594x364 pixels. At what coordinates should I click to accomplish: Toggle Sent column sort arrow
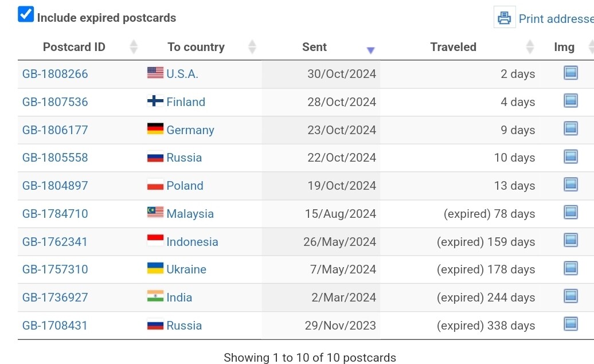(x=370, y=50)
